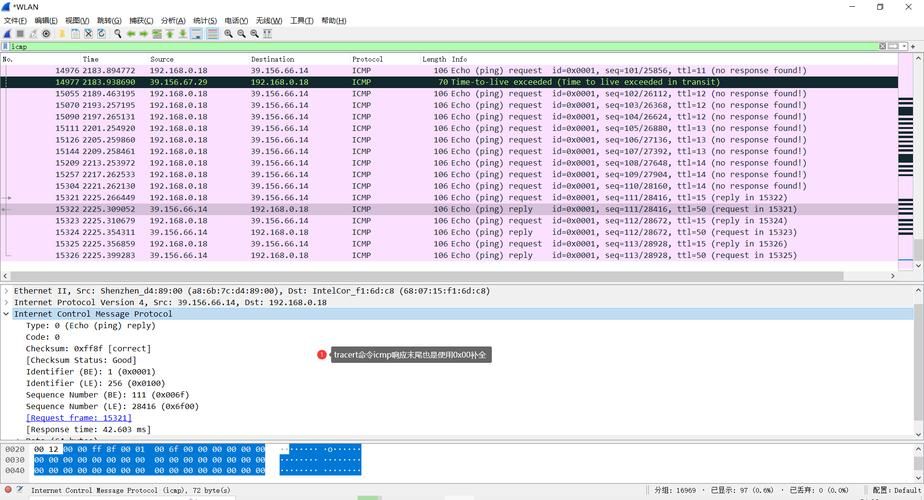Stop the running packet capture
This screenshot has width=924, height=500.
(20, 34)
